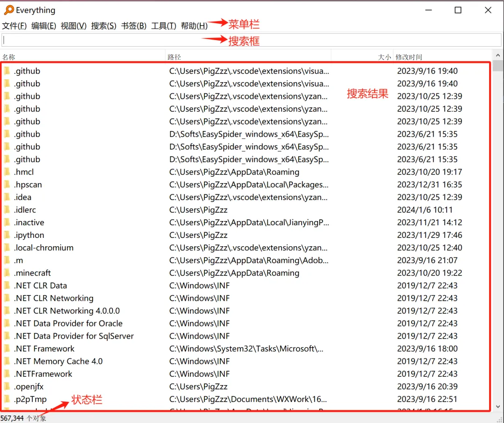Screen dimensions: 504x423
Task: Click the .inactive folder icon
Action: click(x=7, y=222)
